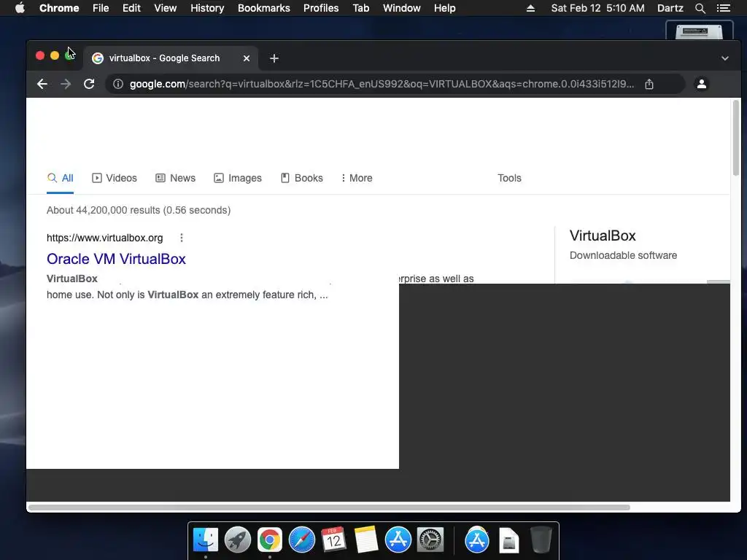Open the History menu
Viewport: 747px width, 560px height.
point(207,8)
